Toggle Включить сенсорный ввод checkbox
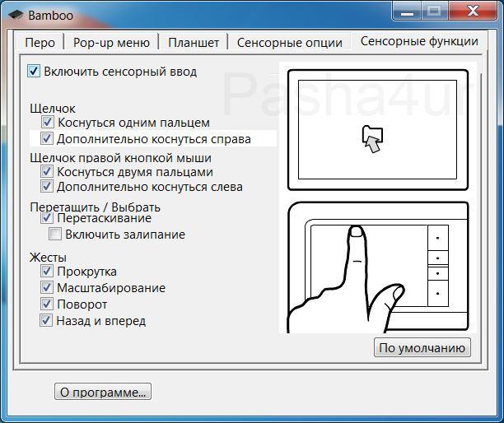This screenshot has height=423, width=504. point(34,71)
